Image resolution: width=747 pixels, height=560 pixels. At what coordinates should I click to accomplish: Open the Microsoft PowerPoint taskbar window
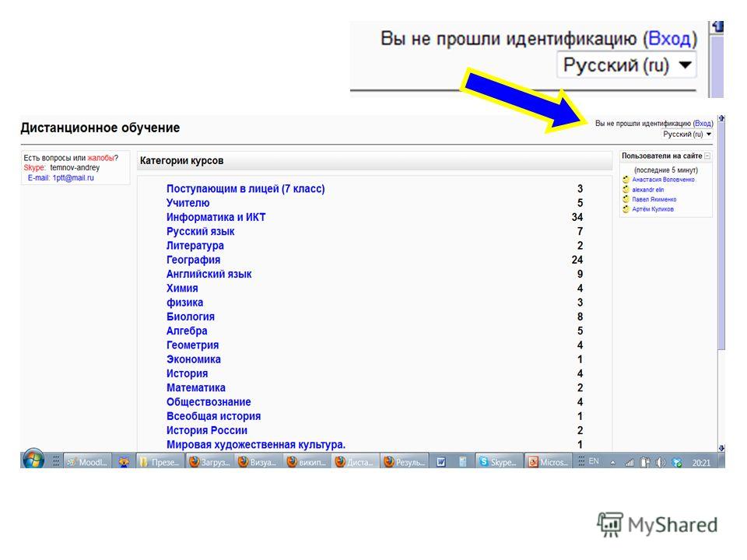coord(549,462)
